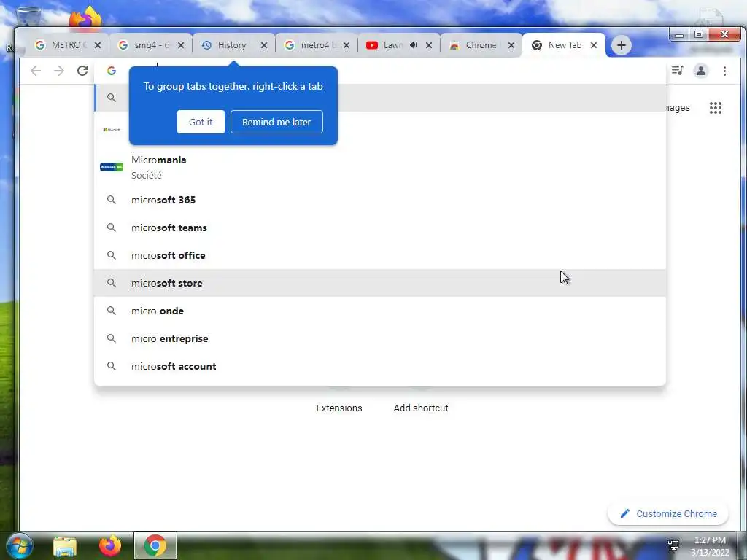Open Windows Explorer from the taskbar
This screenshot has width=747, height=560.
[x=65, y=545]
